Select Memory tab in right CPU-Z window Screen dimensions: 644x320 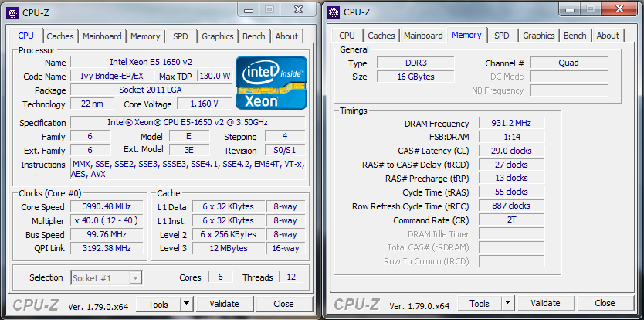pyautogui.click(x=466, y=35)
